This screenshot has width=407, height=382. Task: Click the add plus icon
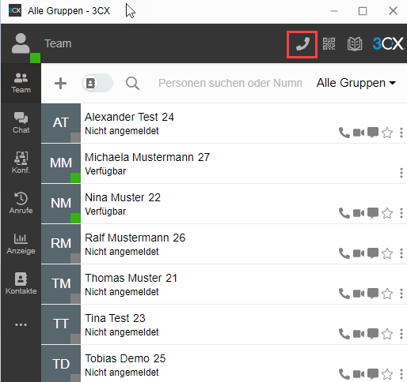pos(61,83)
